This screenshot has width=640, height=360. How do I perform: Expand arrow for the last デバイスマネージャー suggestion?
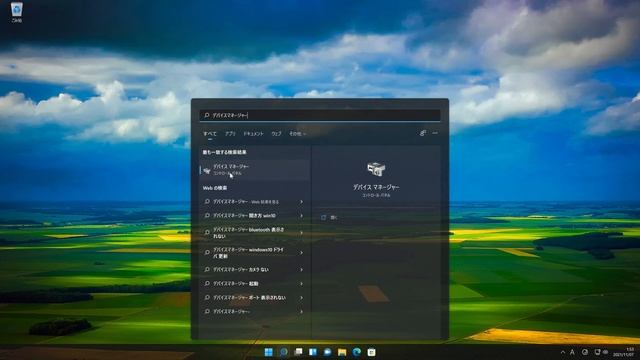click(301, 311)
